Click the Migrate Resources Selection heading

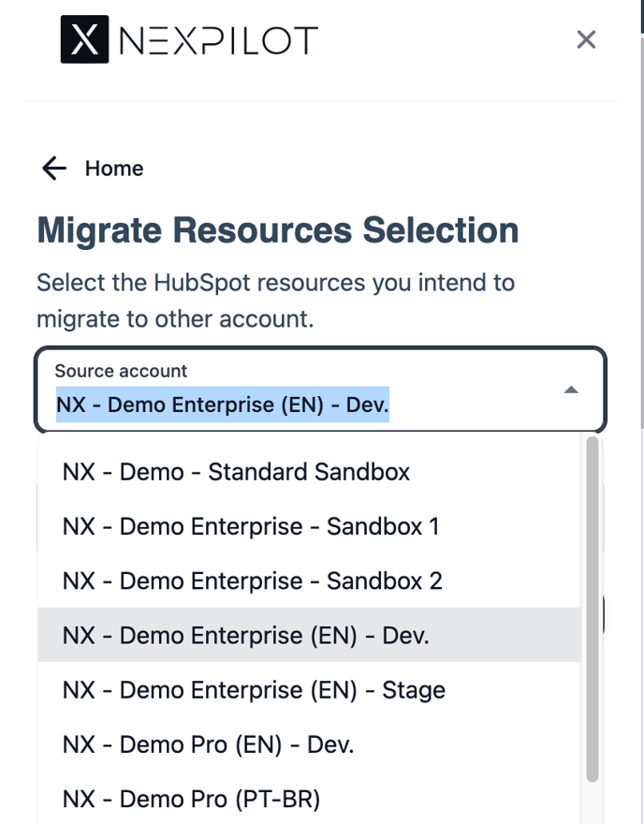pos(277,230)
